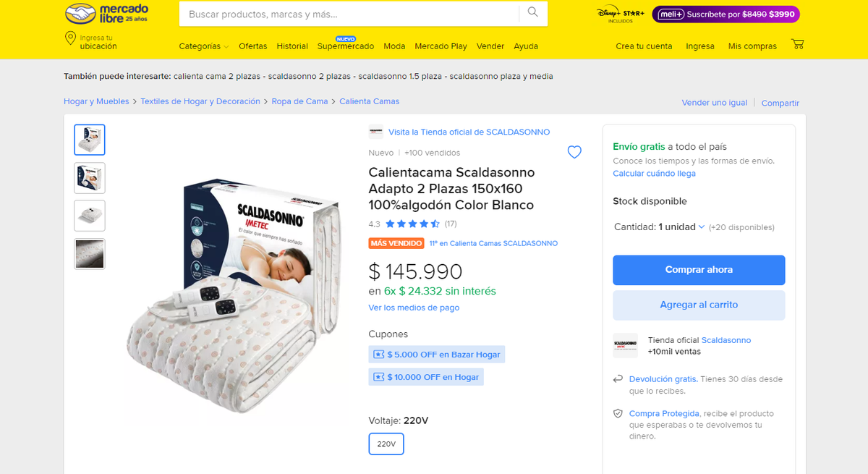Click the location pin icon

tap(70, 39)
